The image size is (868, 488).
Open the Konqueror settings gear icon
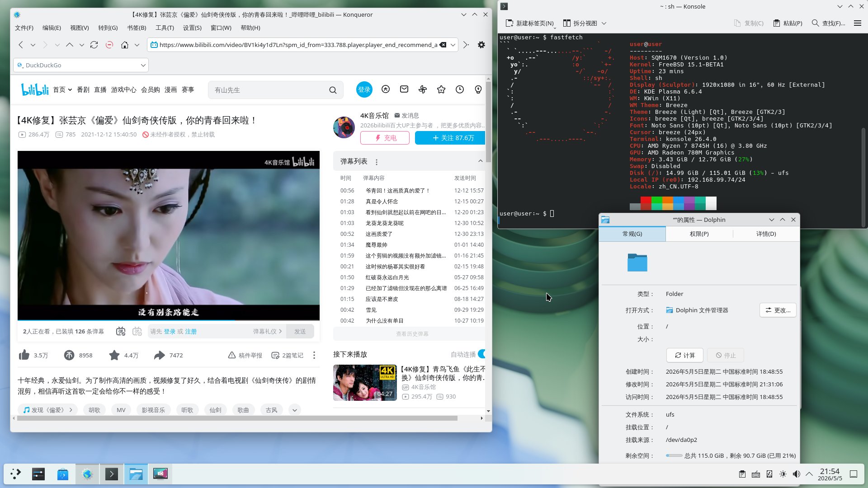click(481, 45)
